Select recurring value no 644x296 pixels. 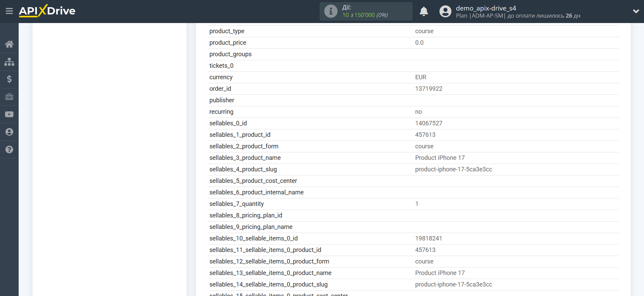(x=418, y=112)
